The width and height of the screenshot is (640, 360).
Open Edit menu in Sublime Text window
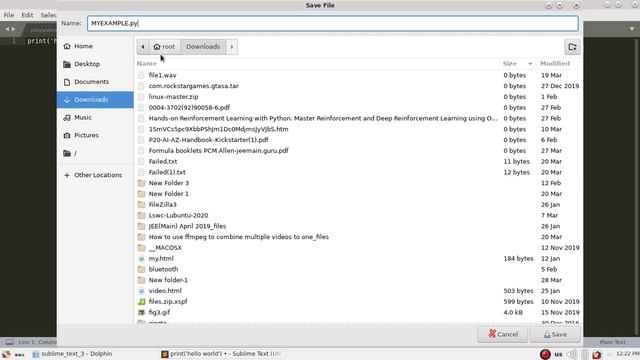point(27,15)
